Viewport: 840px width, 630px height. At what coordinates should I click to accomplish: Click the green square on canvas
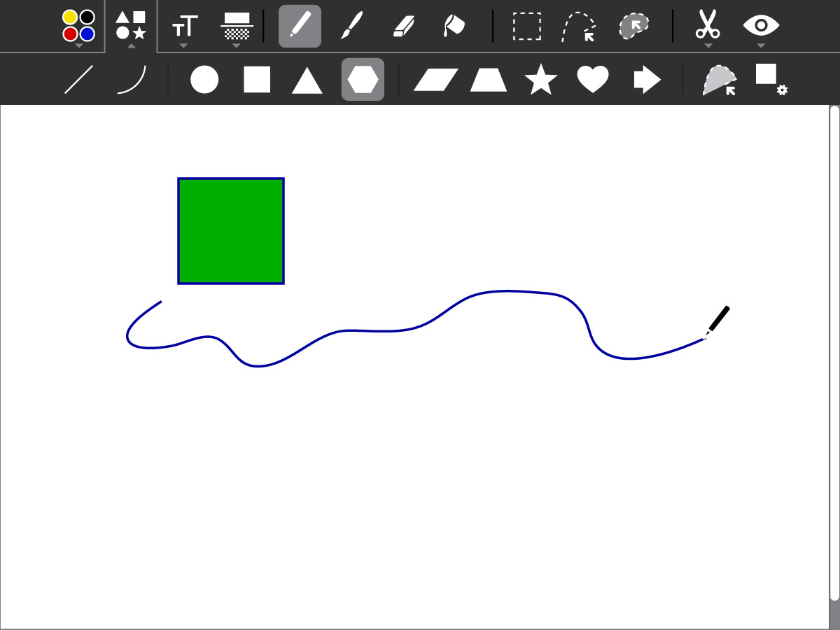click(x=231, y=231)
